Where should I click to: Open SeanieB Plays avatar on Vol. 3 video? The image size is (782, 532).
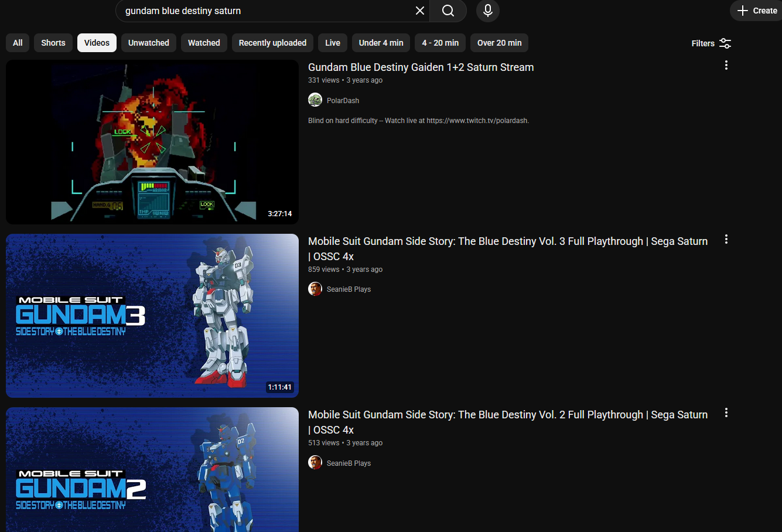pyautogui.click(x=315, y=289)
